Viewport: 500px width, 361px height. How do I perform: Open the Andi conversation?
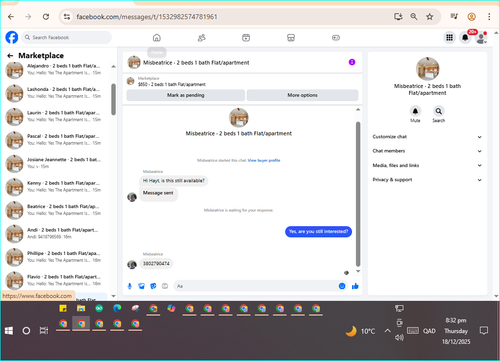point(58,233)
